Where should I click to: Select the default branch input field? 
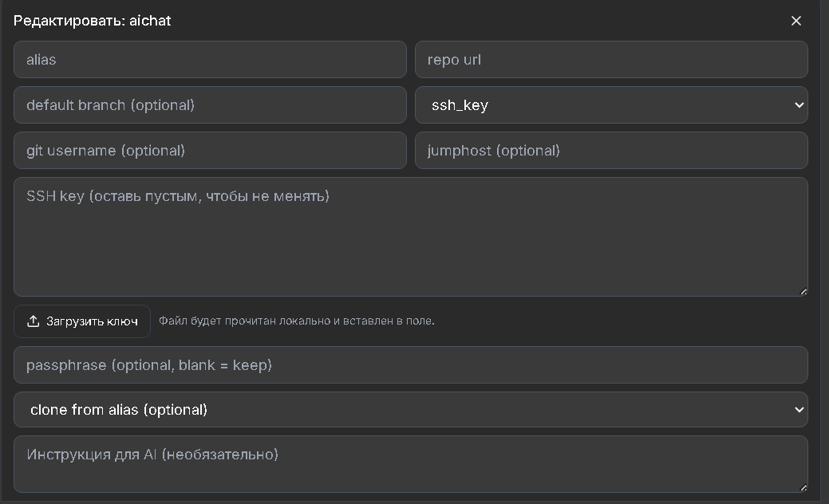point(210,105)
